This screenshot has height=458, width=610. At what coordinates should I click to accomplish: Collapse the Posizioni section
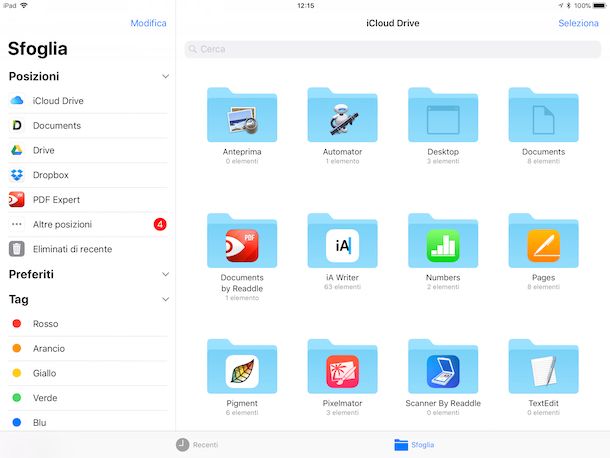165,76
